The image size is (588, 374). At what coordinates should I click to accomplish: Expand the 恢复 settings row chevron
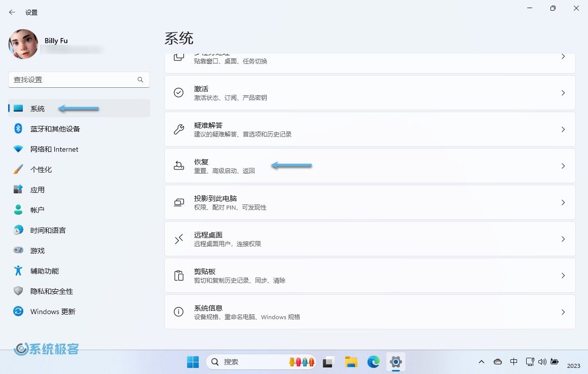pyautogui.click(x=563, y=165)
